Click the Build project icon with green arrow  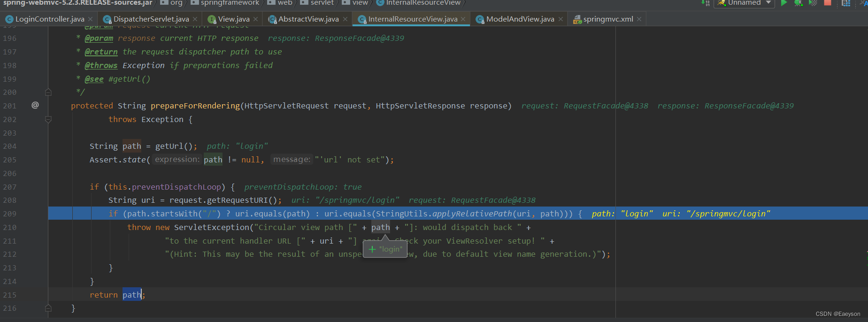tap(706, 3)
